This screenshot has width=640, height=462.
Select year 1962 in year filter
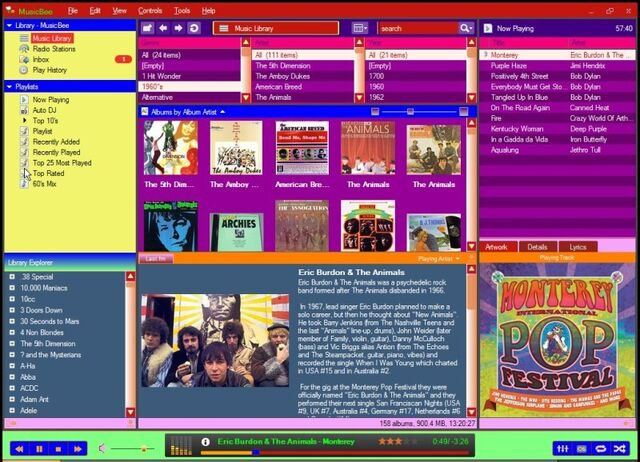tap(416, 97)
